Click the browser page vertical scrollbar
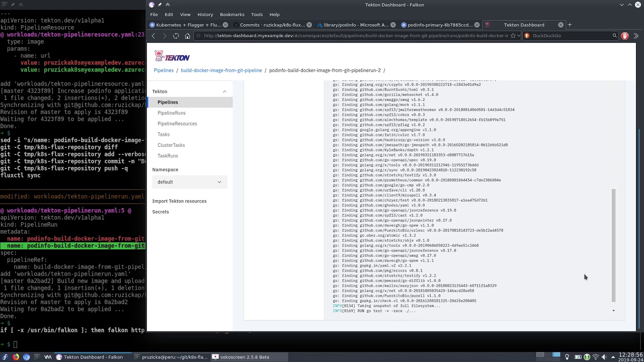644x362 pixels. (x=639, y=229)
